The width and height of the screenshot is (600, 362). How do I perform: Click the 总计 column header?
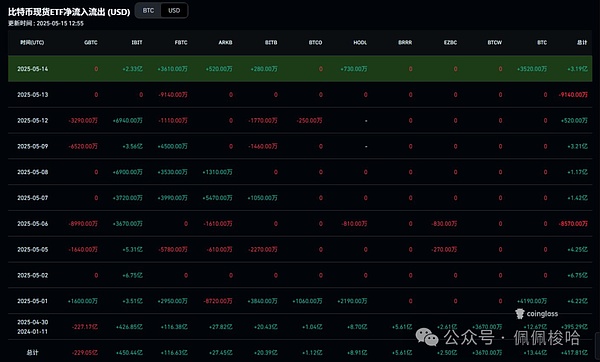point(582,42)
